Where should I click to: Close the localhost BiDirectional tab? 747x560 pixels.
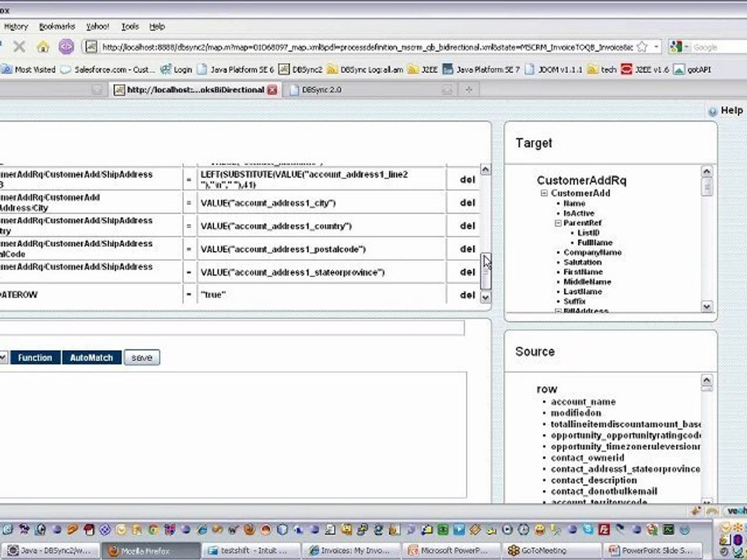pos(272,89)
